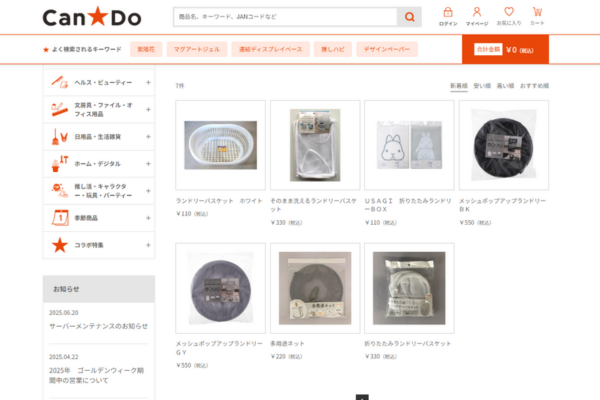Open My Page person icon
600x400 pixels.
click(x=477, y=12)
